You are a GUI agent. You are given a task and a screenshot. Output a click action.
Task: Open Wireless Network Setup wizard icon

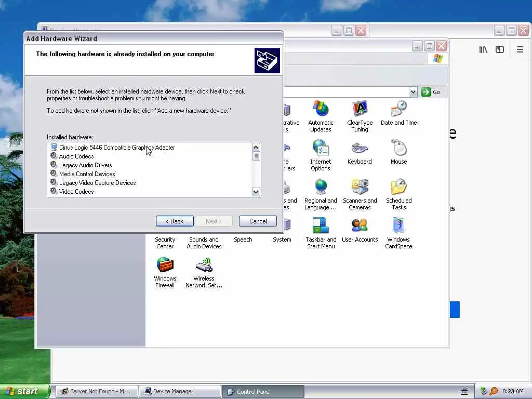point(204,272)
